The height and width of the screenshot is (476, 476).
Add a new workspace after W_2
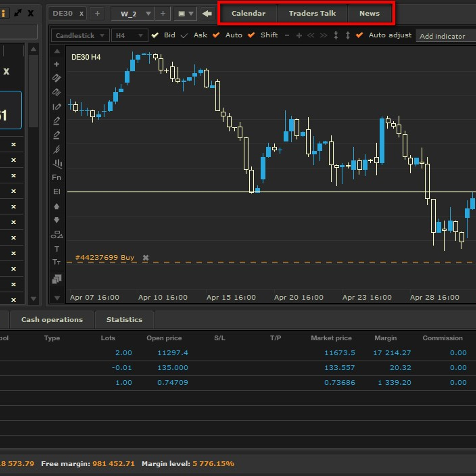pos(163,13)
